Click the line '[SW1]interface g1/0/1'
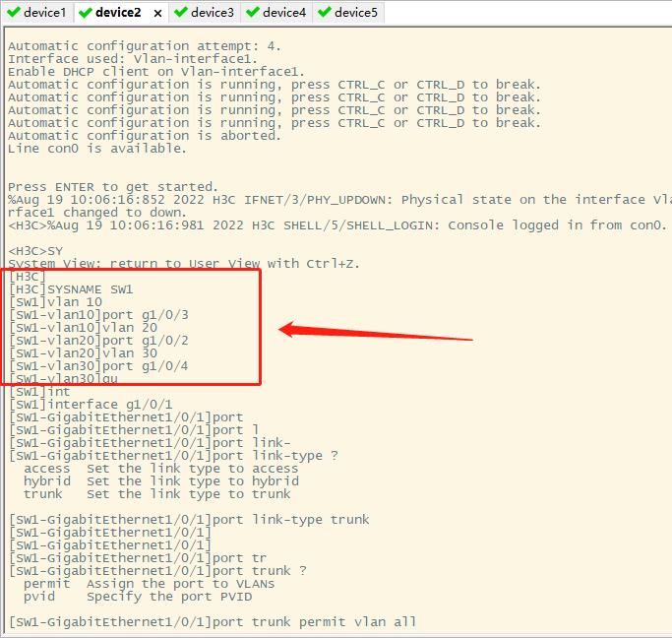 tap(91, 405)
